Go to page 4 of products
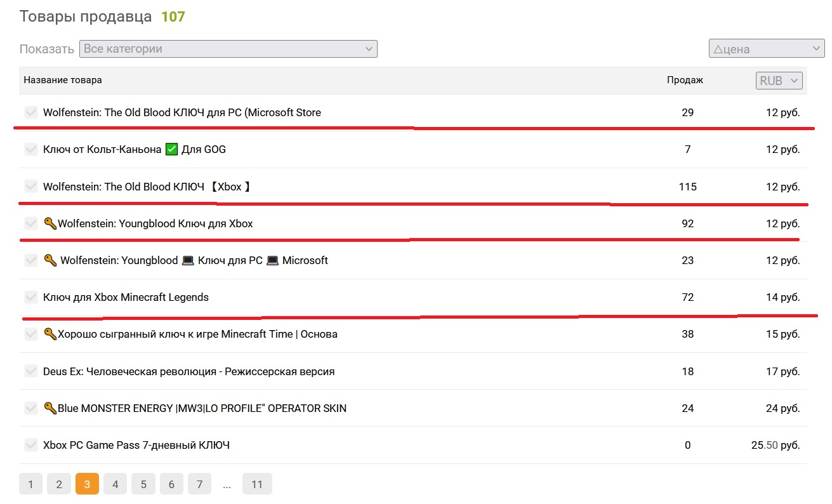 pyautogui.click(x=115, y=484)
